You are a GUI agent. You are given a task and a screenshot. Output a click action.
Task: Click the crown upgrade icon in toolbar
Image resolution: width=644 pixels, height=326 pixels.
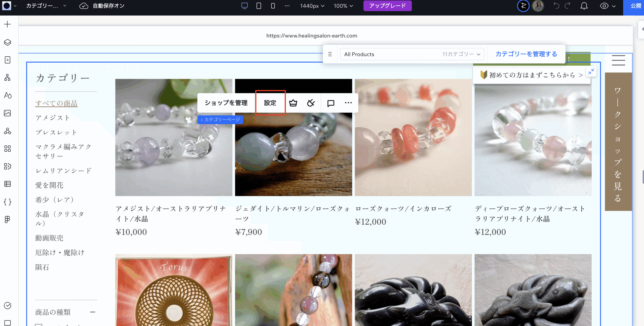pyautogui.click(x=293, y=103)
